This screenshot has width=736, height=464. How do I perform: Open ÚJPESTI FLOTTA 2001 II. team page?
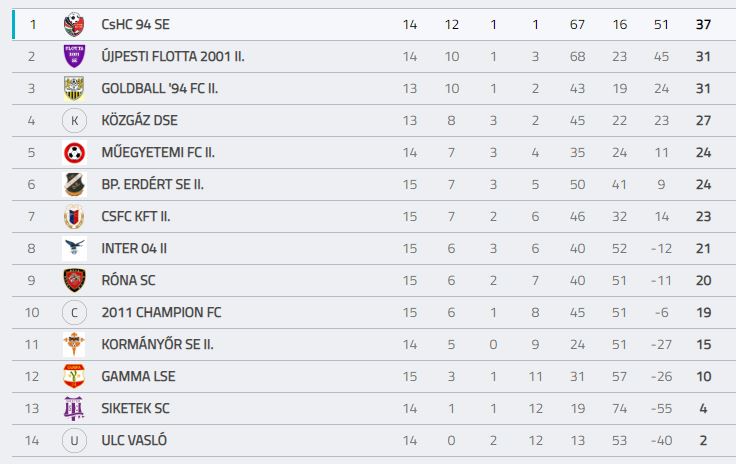[173, 56]
